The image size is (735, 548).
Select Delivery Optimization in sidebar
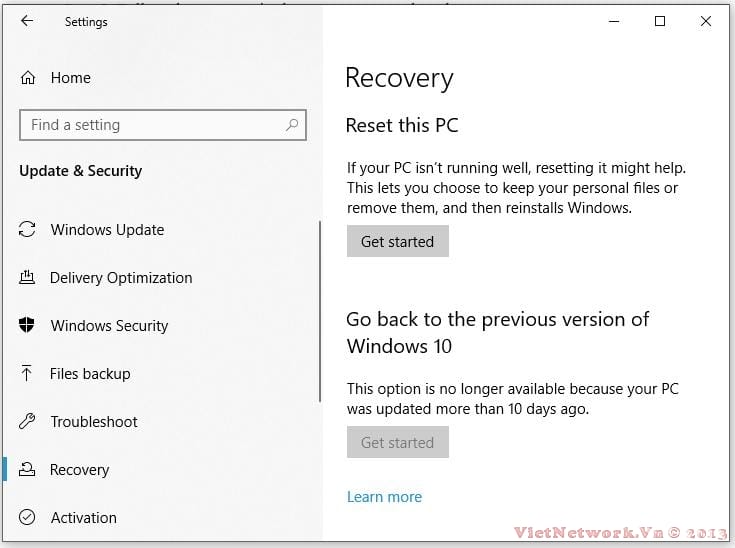(121, 278)
